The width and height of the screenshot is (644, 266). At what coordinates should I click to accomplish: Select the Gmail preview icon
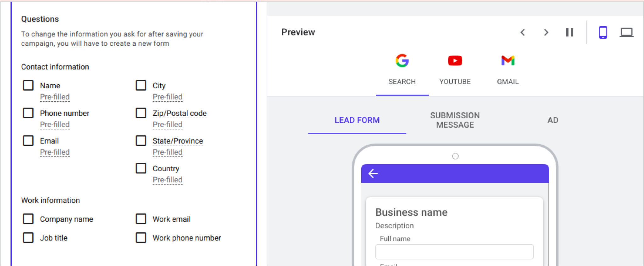pyautogui.click(x=508, y=61)
